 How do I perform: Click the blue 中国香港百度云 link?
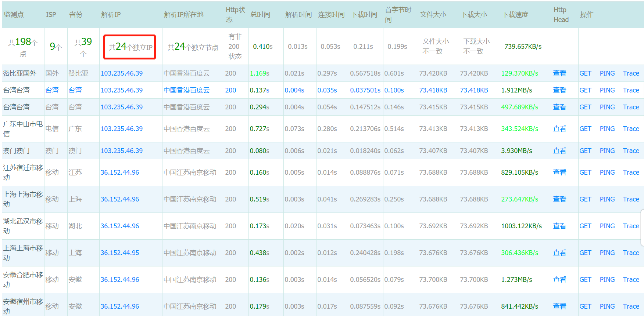coord(187,90)
